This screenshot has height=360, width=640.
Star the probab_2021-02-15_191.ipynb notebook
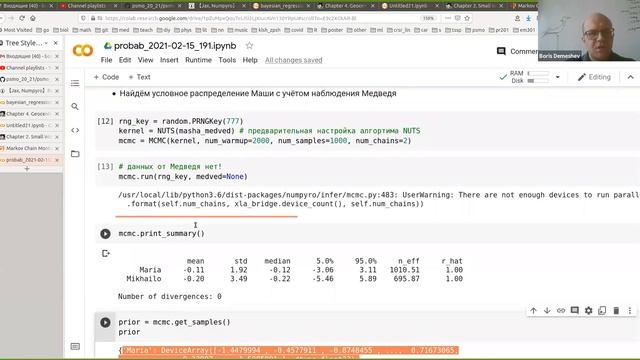tap(249, 46)
